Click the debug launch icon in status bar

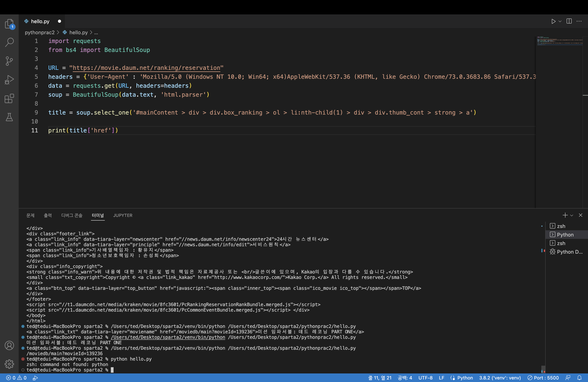coord(35,378)
